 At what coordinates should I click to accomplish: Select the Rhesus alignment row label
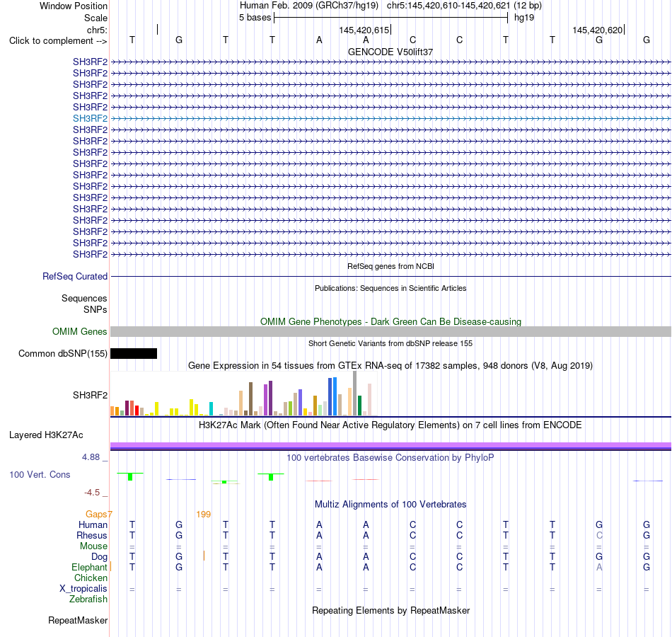pos(92,535)
